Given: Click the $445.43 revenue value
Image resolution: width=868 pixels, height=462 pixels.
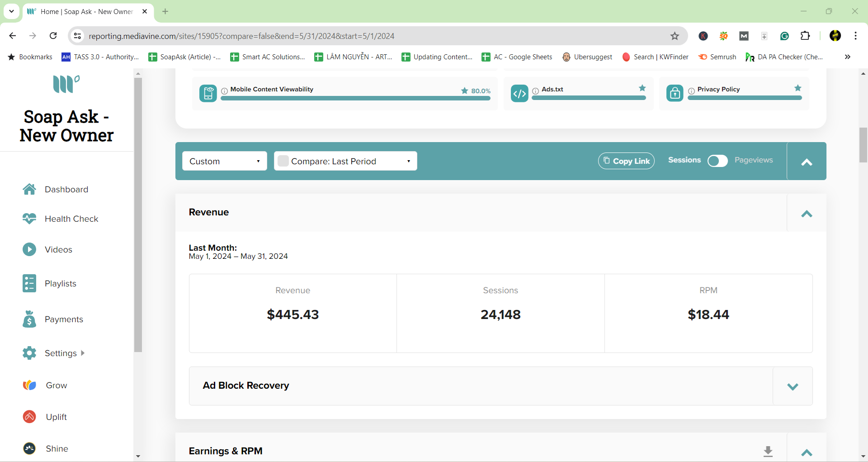Looking at the screenshot, I should pyautogui.click(x=292, y=314).
